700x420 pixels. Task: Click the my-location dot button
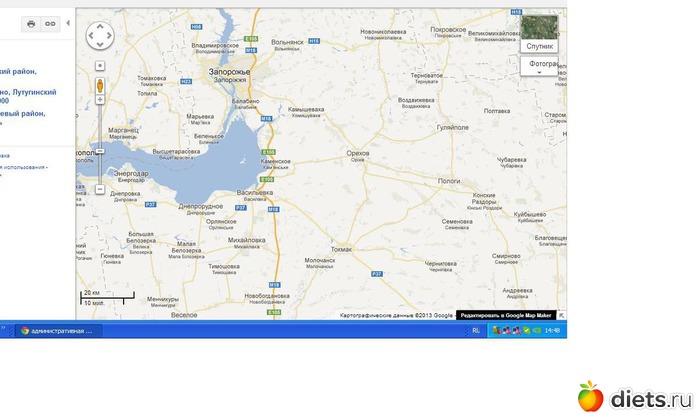point(100,66)
